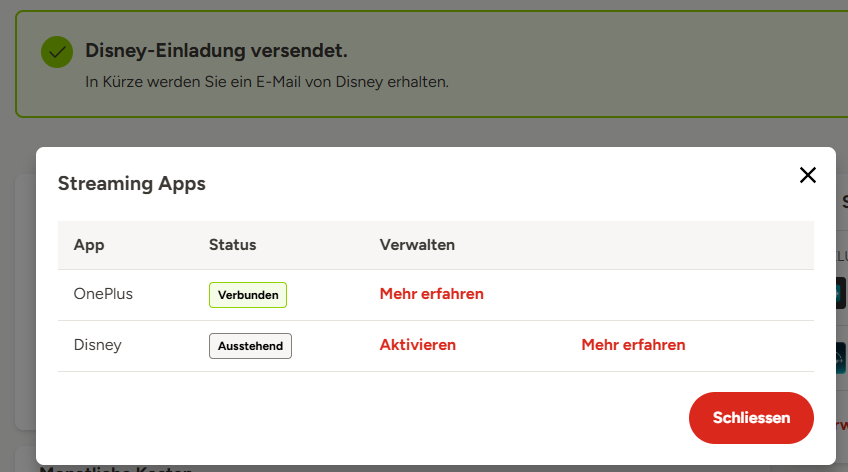The height and width of the screenshot is (472, 848).
Task: Click the upper app icon behind the dialog
Action: [841, 293]
